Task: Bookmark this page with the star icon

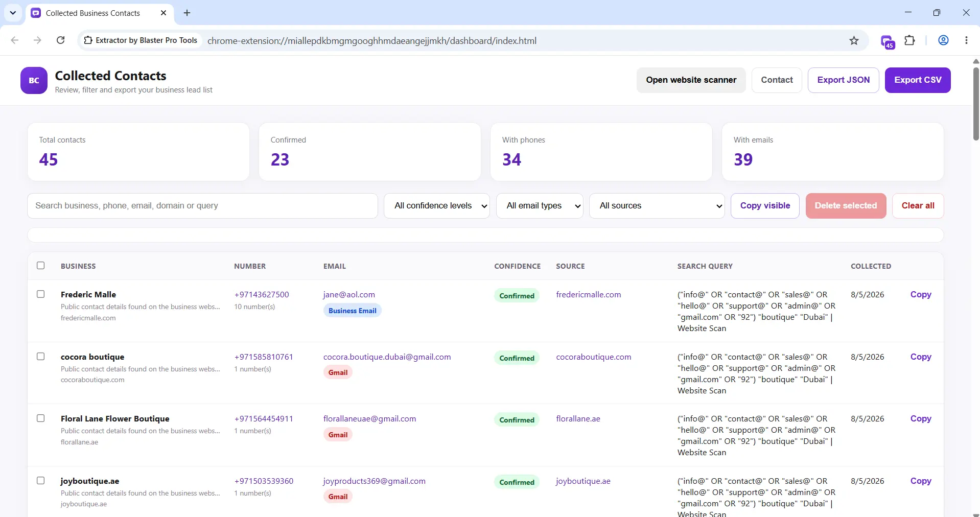Action: tap(854, 40)
